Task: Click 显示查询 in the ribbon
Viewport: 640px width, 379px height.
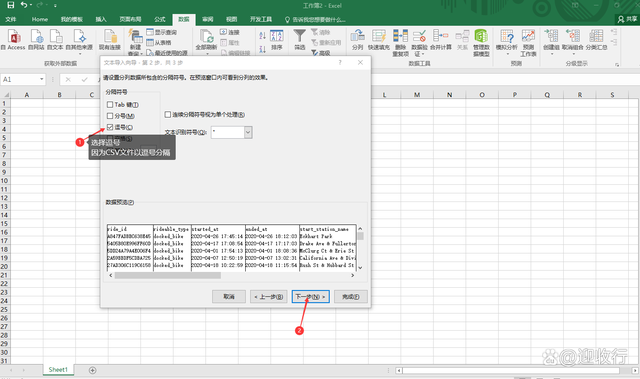Action: click(162, 32)
